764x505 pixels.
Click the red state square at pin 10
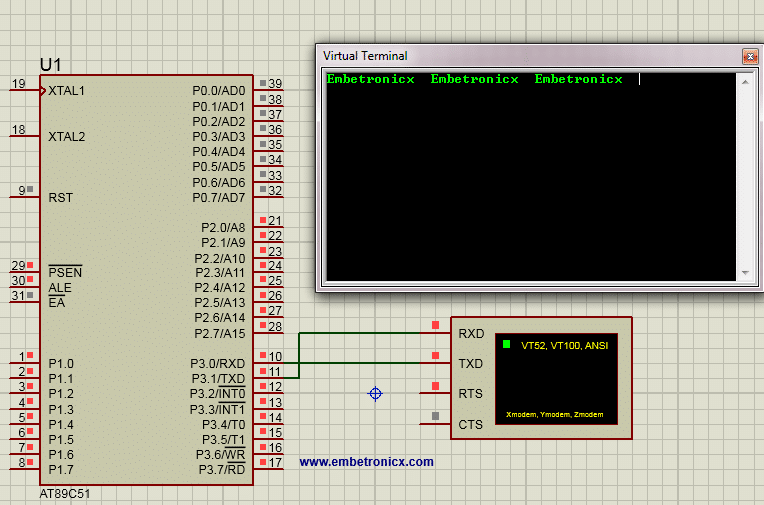(263, 355)
